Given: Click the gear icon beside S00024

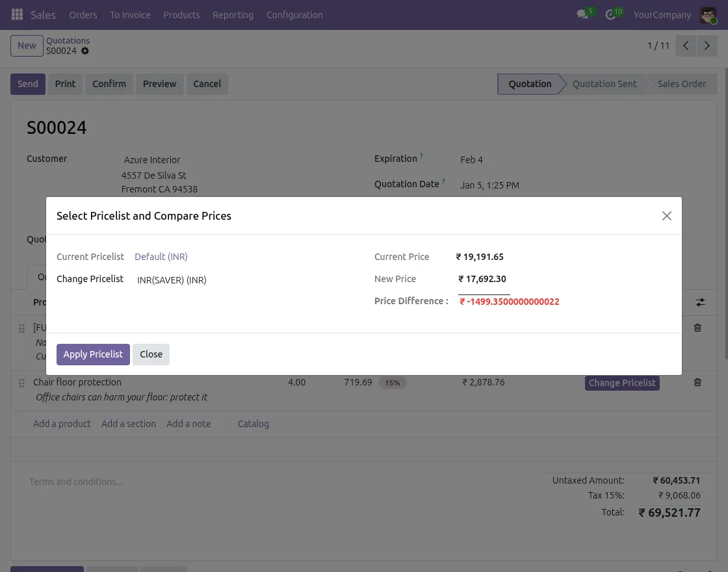Looking at the screenshot, I should coord(84,51).
